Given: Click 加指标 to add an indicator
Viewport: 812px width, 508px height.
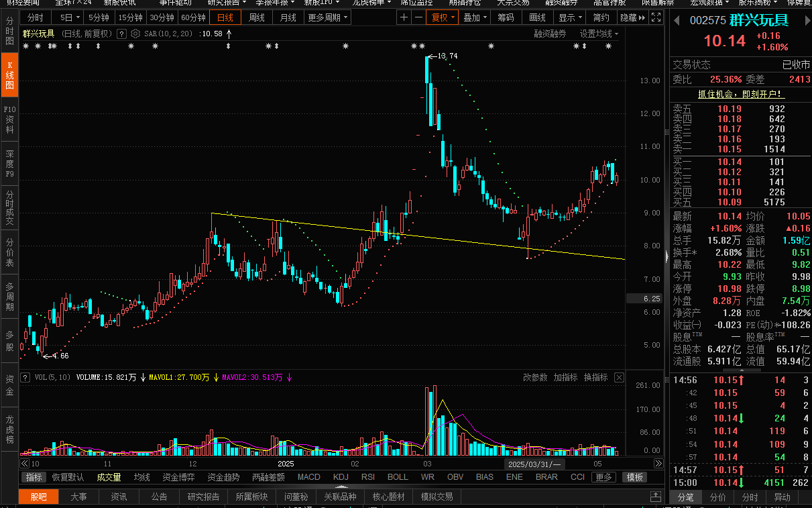Looking at the screenshot, I should click(565, 378).
